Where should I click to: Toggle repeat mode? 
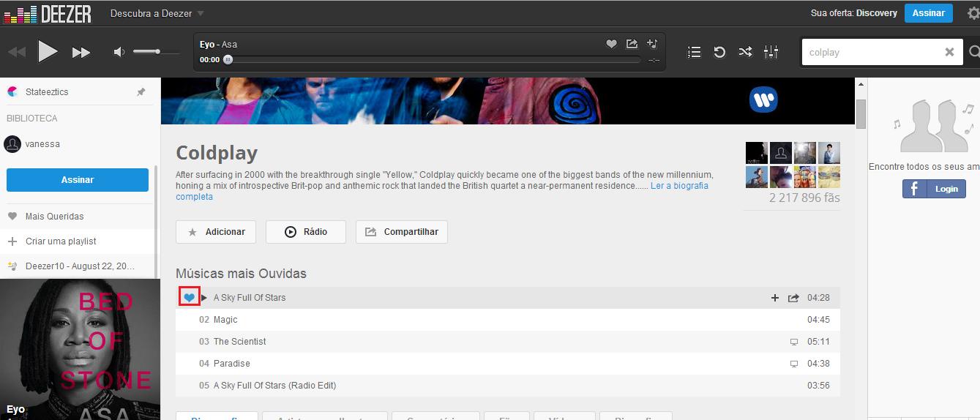pos(719,52)
